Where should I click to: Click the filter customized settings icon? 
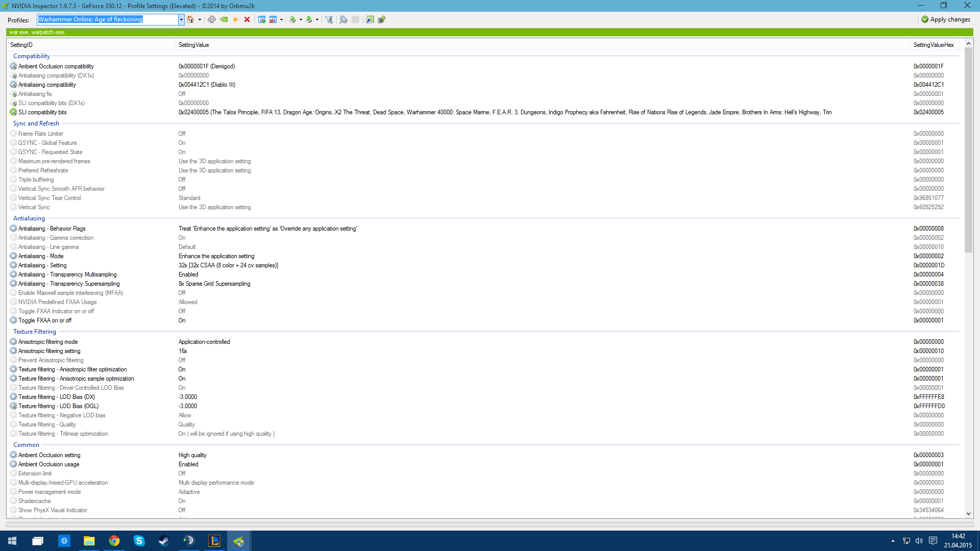pos(329,19)
